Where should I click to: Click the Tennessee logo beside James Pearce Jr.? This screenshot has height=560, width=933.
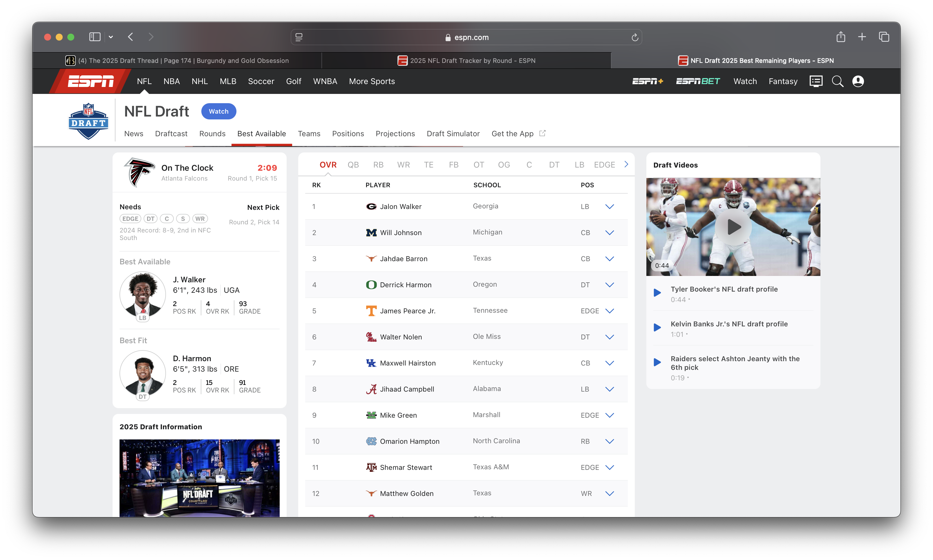371,311
